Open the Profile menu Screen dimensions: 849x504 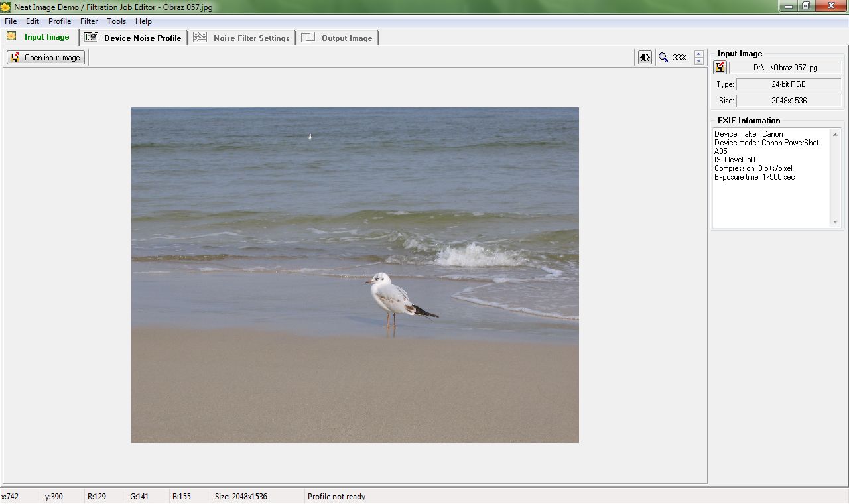pyautogui.click(x=60, y=21)
